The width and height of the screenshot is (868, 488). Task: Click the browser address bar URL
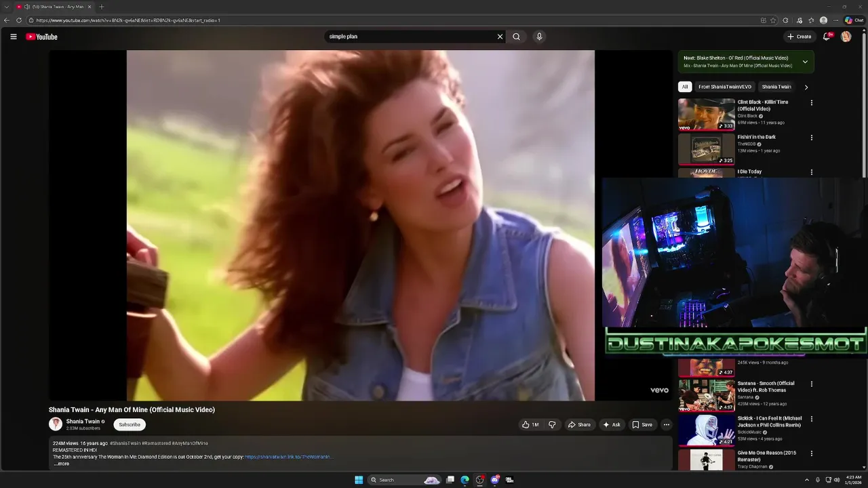point(128,20)
